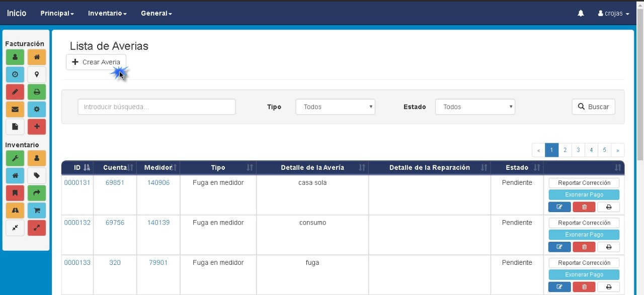Click Reportar Corrección for averia 0000133

click(584, 263)
